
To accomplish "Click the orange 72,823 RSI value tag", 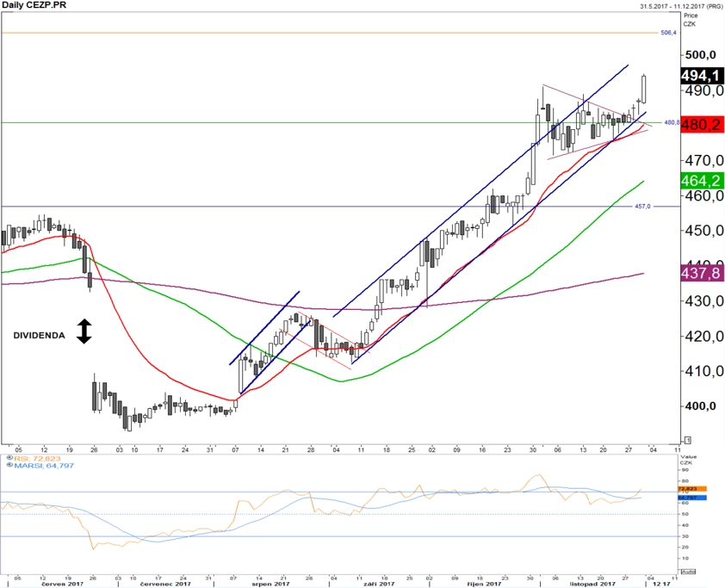I will tap(692, 489).
